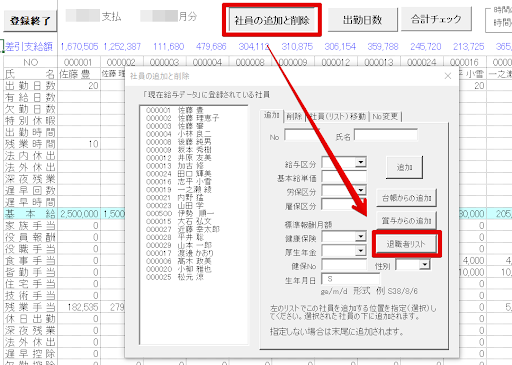Click the 住宅手当 row label

pyautogui.click(x=30, y=284)
